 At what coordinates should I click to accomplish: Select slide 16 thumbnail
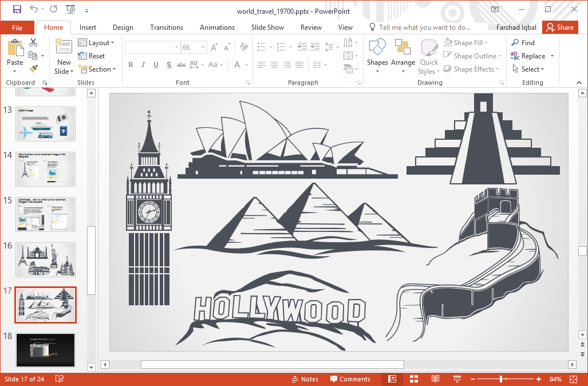click(45, 259)
